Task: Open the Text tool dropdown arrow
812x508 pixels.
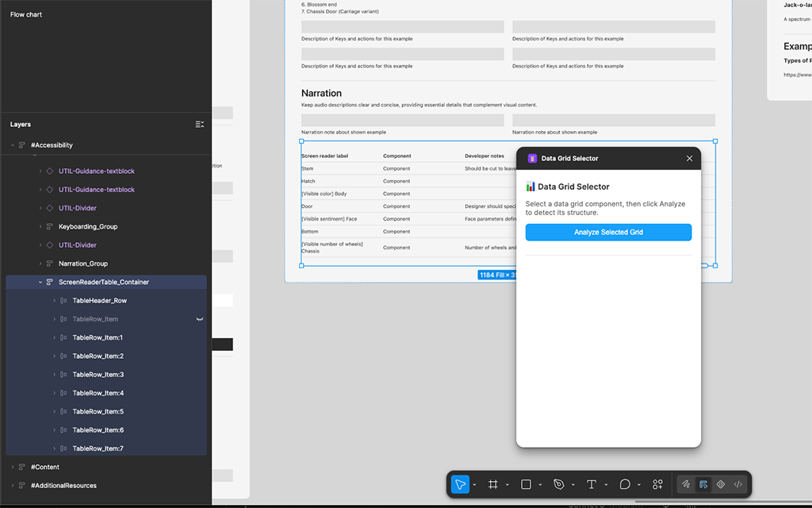Action: click(x=606, y=485)
